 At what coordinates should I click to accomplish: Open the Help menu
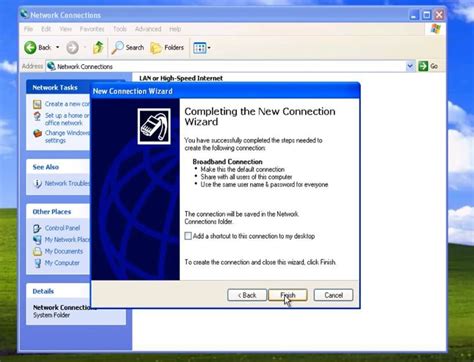click(x=175, y=29)
